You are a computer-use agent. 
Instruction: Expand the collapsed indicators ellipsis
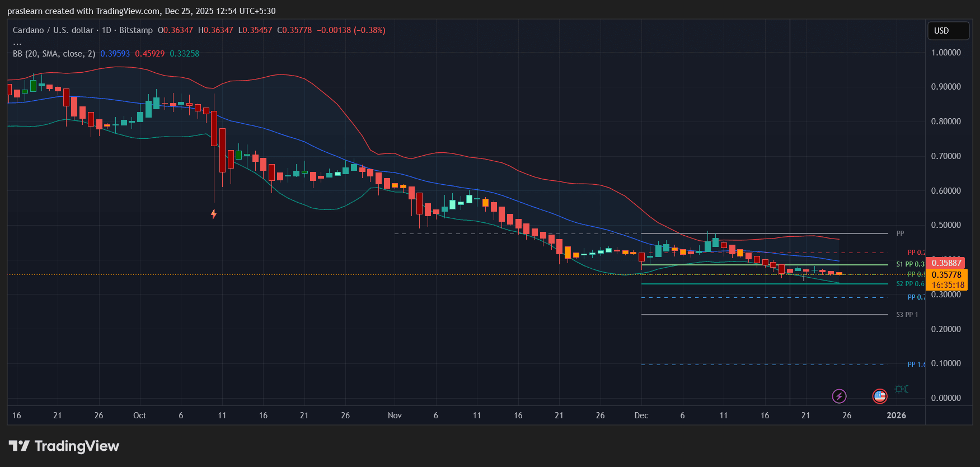17,43
